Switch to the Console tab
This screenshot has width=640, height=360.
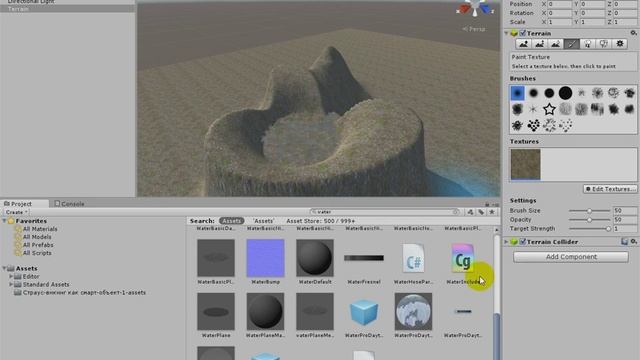[x=69, y=204]
